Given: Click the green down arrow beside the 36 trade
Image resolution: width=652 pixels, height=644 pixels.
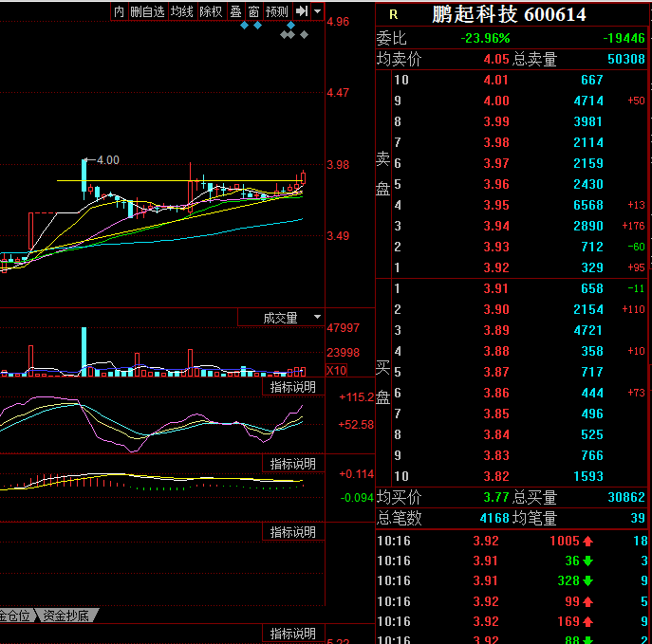Looking at the screenshot, I should click(587, 561).
